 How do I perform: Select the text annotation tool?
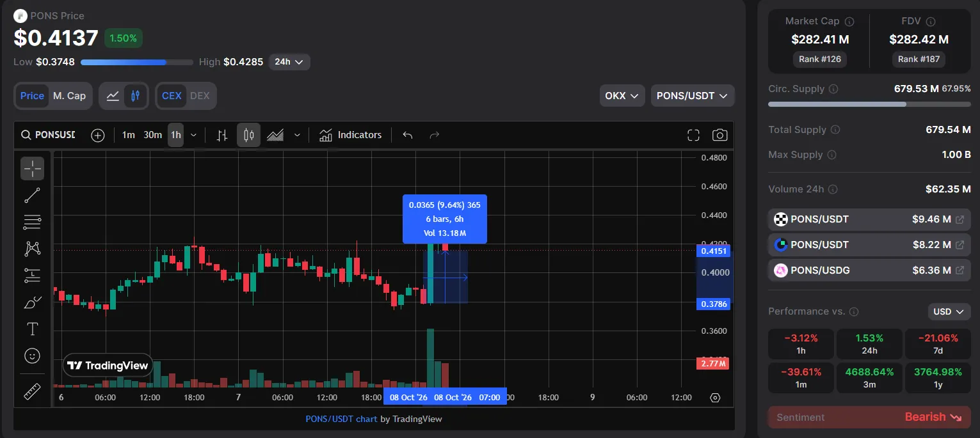(33, 329)
